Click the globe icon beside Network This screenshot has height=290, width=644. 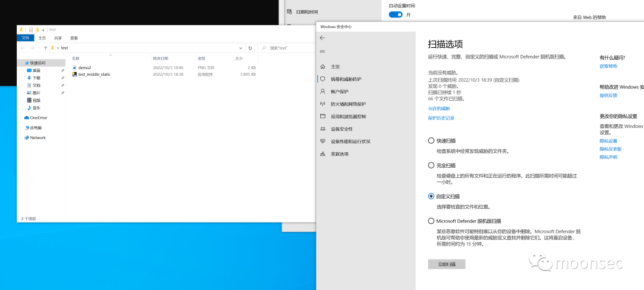click(x=27, y=138)
